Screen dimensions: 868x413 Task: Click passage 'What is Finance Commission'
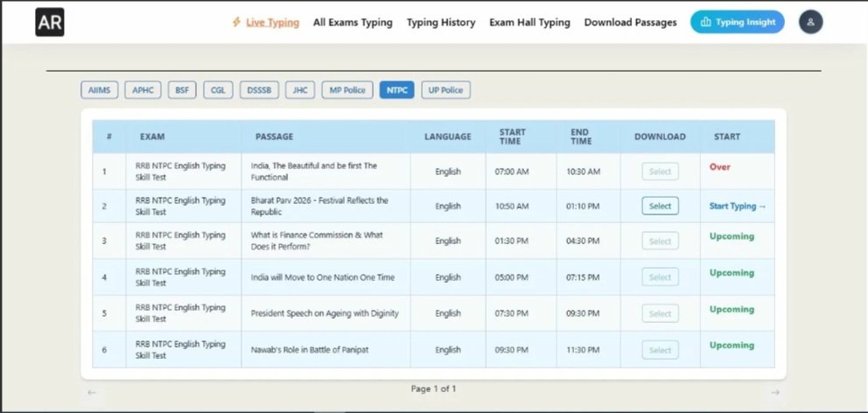[x=317, y=241]
